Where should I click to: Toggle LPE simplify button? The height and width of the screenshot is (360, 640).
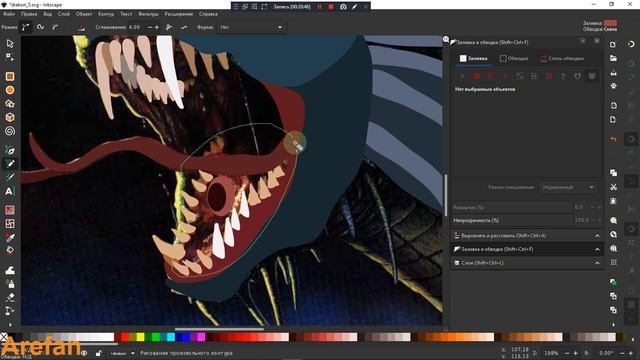[169, 27]
